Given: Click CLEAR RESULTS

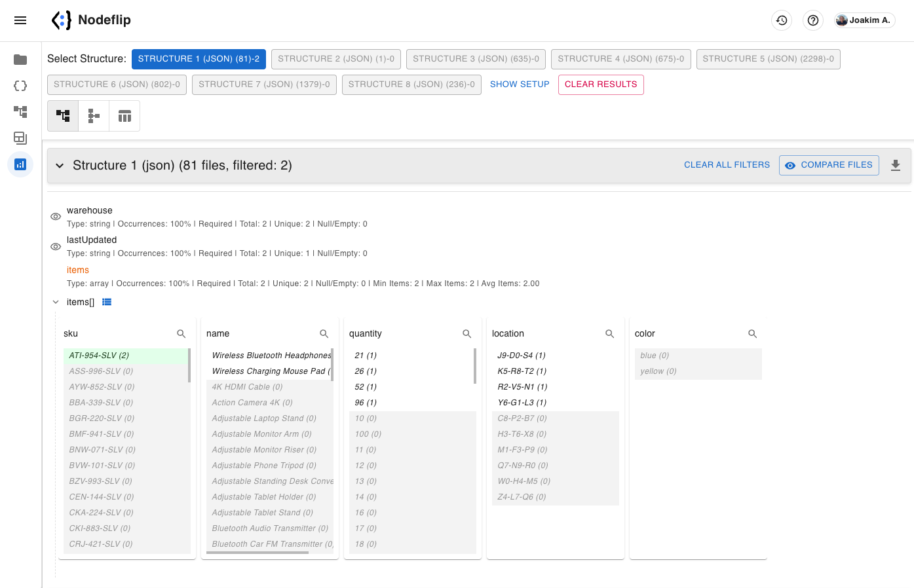Looking at the screenshot, I should tap(601, 84).
